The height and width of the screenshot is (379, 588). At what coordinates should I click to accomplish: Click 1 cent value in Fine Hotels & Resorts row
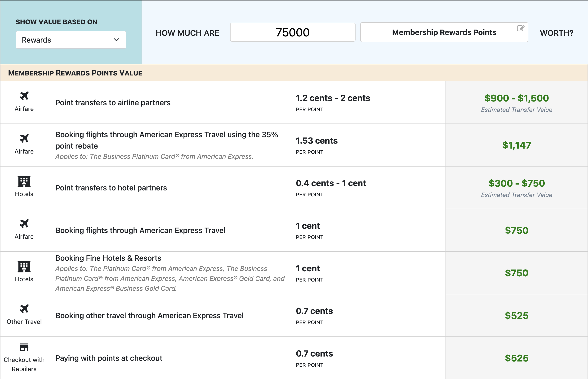tap(308, 269)
